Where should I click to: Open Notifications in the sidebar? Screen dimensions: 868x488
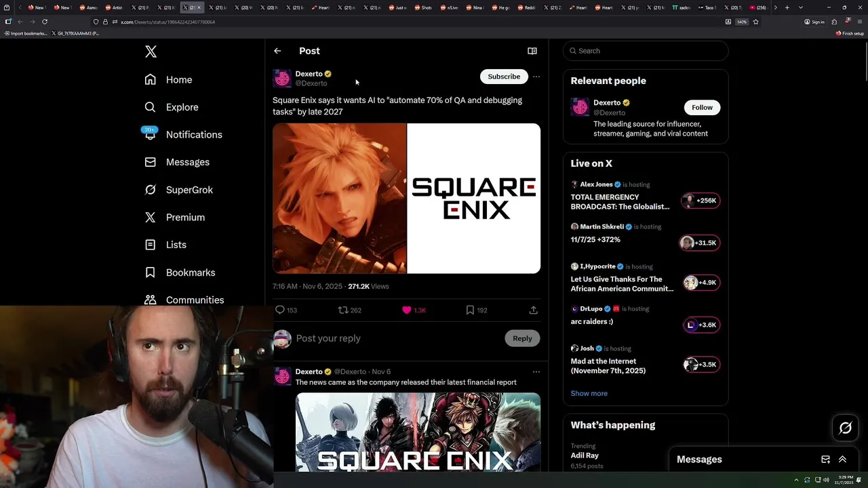click(x=183, y=134)
